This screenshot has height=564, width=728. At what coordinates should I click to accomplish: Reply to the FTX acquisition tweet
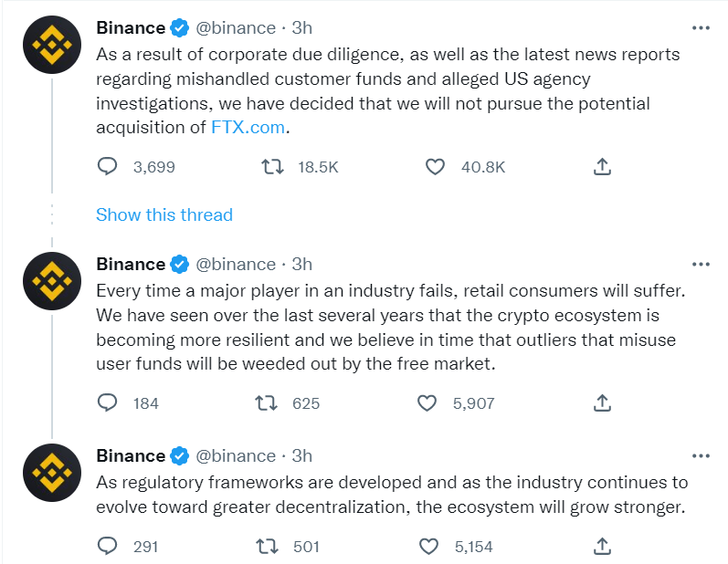[x=108, y=167]
